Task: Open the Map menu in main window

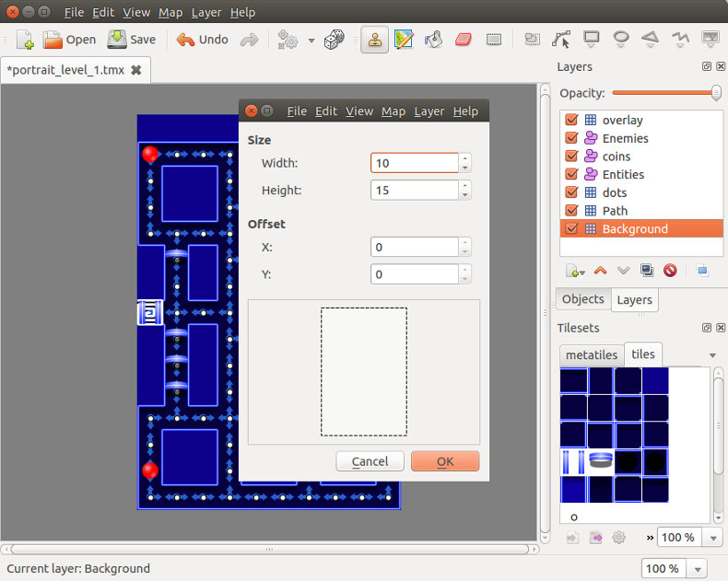Action: point(170,13)
